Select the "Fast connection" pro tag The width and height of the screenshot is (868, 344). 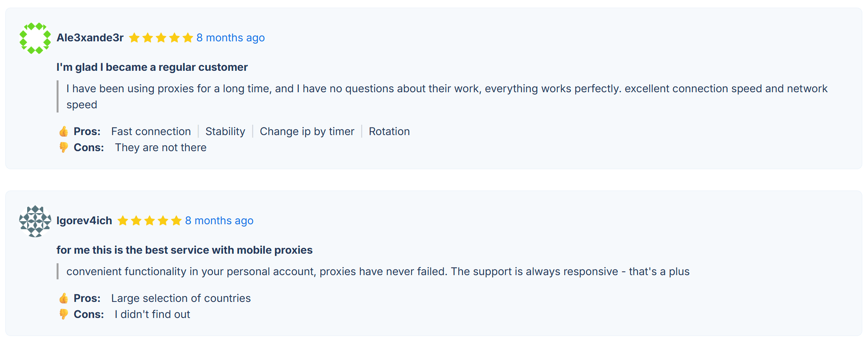point(151,132)
